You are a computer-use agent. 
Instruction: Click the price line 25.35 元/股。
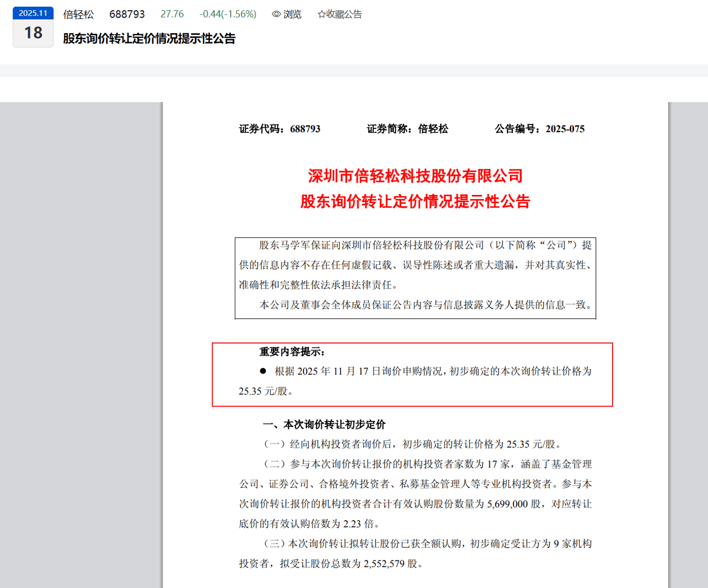267,391
